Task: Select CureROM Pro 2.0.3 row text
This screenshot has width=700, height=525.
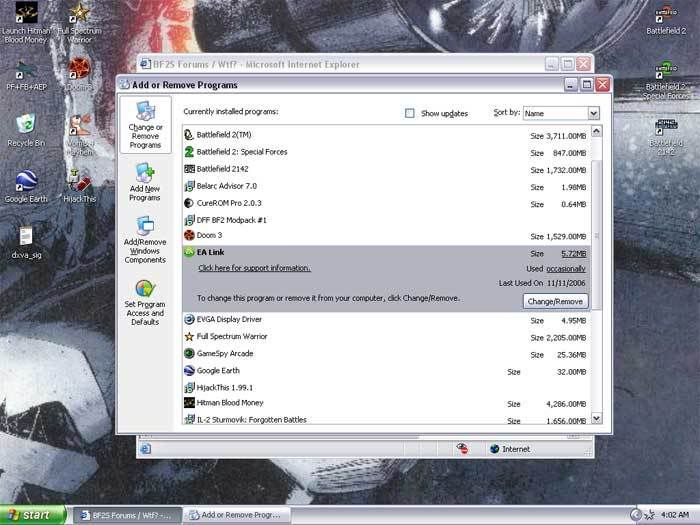Action: point(229,203)
